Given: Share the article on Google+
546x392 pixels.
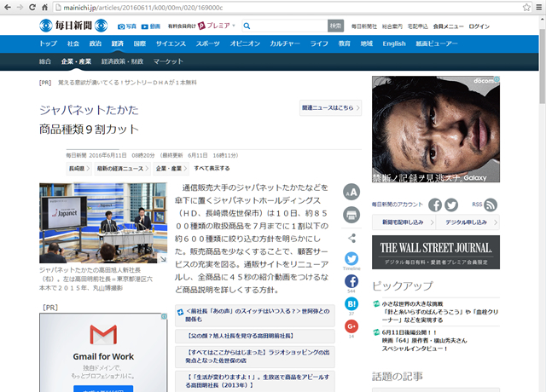Looking at the screenshot, I should tap(351, 326).
